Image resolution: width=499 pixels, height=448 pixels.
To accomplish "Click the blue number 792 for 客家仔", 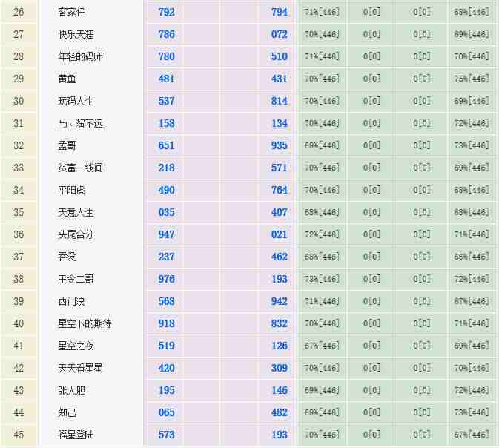I will pyautogui.click(x=166, y=13).
